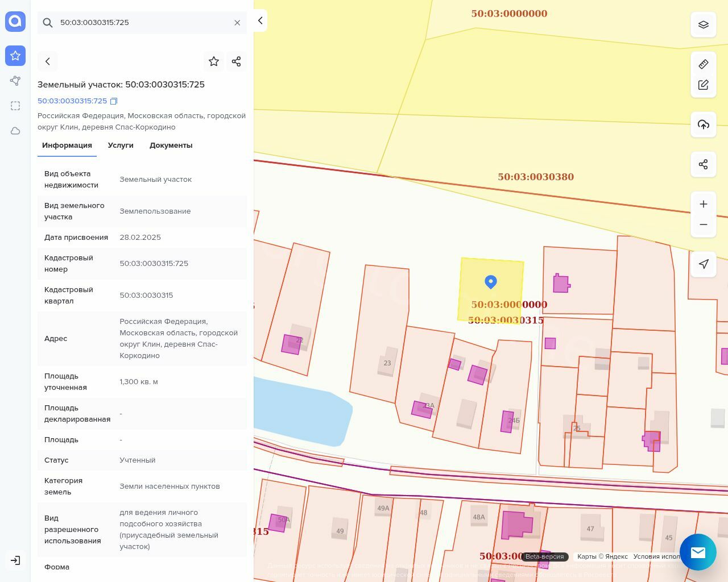The height and width of the screenshot is (582, 728).
Task: Switch to the Услуги tab
Action: tap(121, 145)
